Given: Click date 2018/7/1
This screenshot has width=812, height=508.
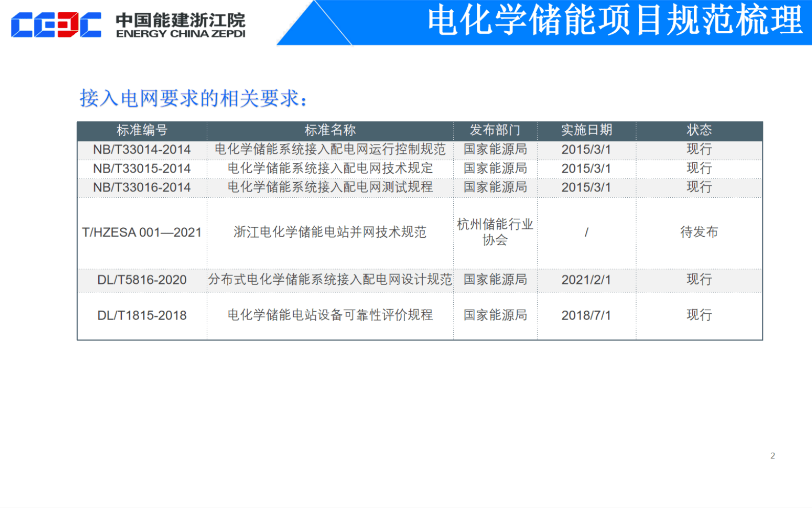Looking at the screenshot, I should coord(586,315).
